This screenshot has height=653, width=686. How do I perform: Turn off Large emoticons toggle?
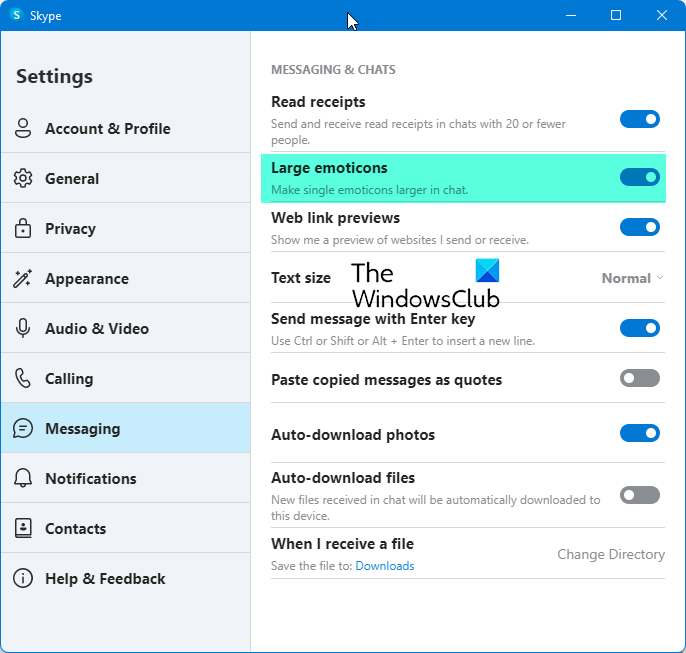click(x=640, y=177)
